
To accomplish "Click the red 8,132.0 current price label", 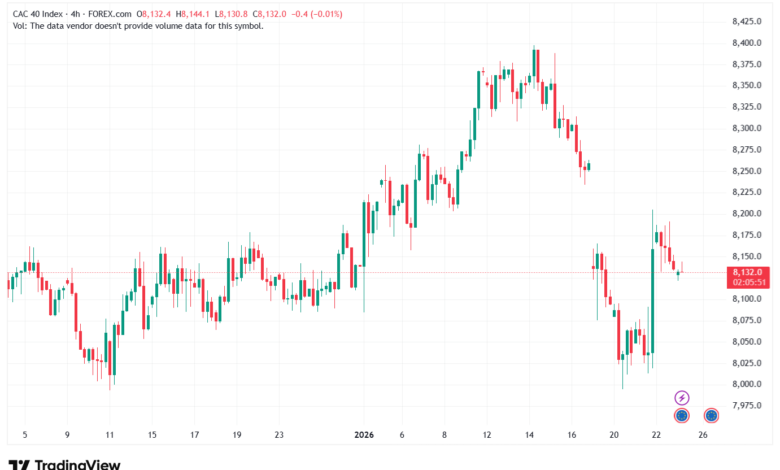I will coord(747,272).
